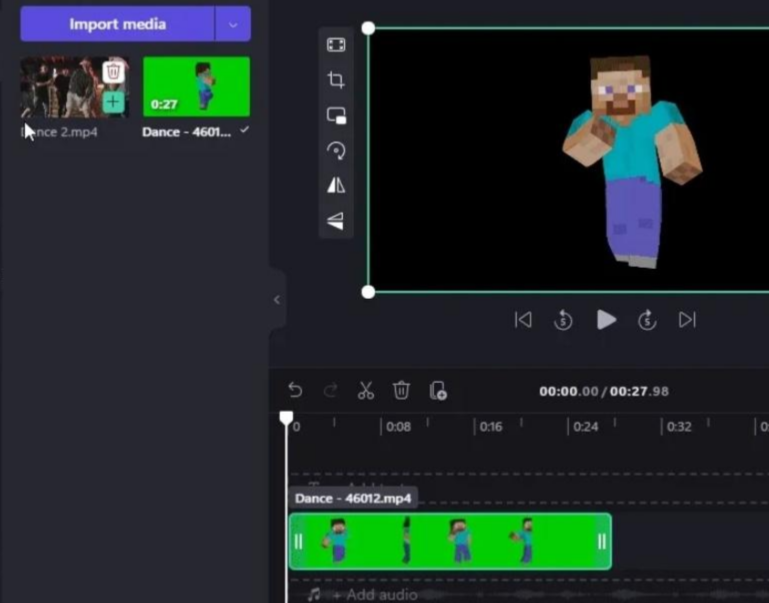The width and height of the screenshot is (769, 603).
Task: Rewind 5 seconds
Action: pyautogui.click(x=563, y=320)
